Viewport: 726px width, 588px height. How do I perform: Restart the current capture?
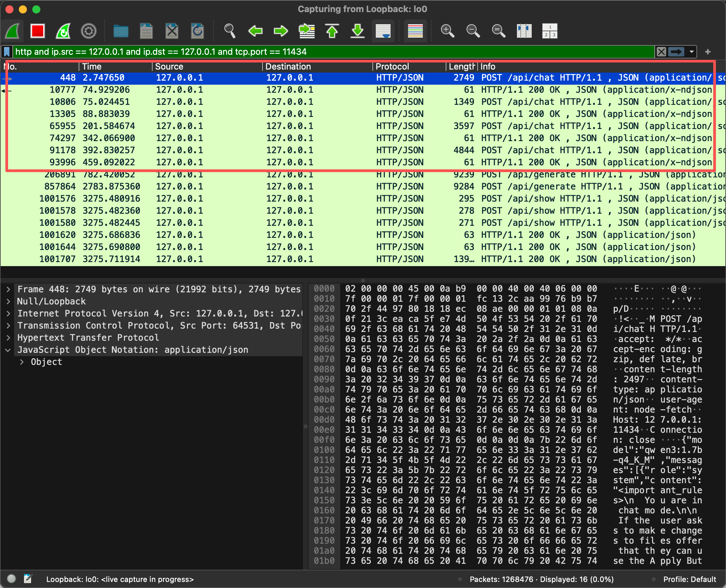[x=63, y=31]
